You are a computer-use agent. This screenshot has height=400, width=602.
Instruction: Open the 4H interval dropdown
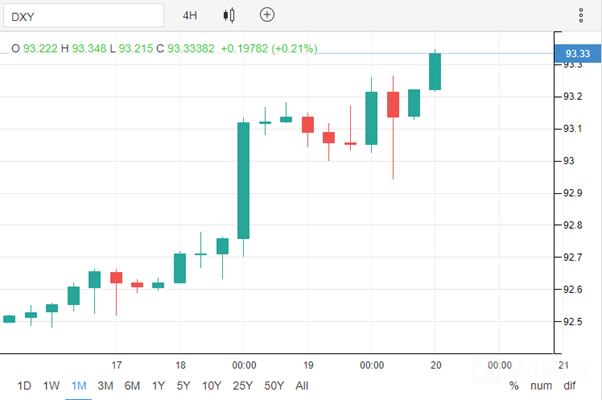point(190,16)
